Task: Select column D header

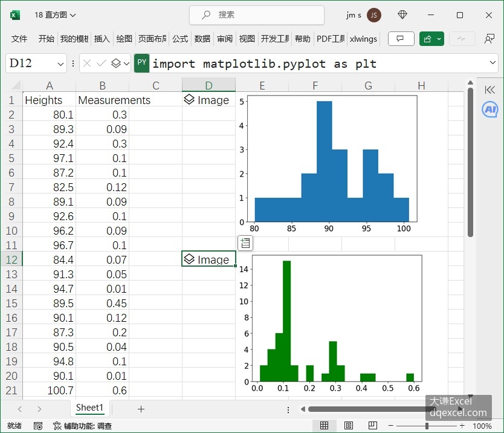Action: click(209, 85)
